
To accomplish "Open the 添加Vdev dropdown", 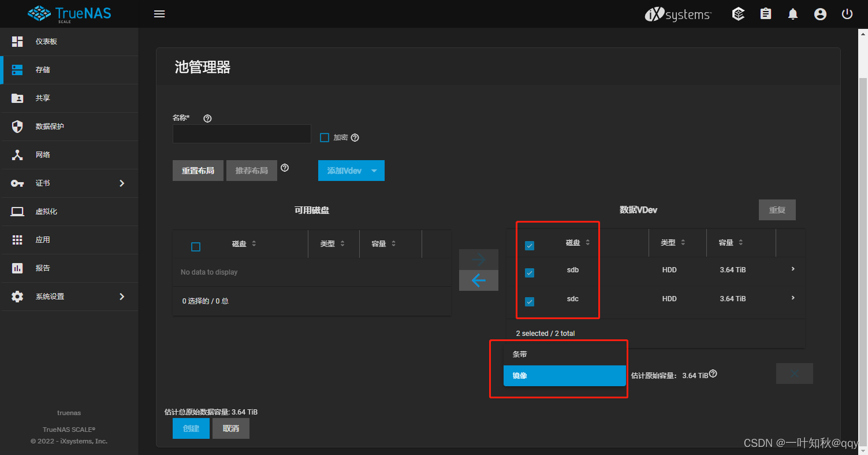I will 351,171.
